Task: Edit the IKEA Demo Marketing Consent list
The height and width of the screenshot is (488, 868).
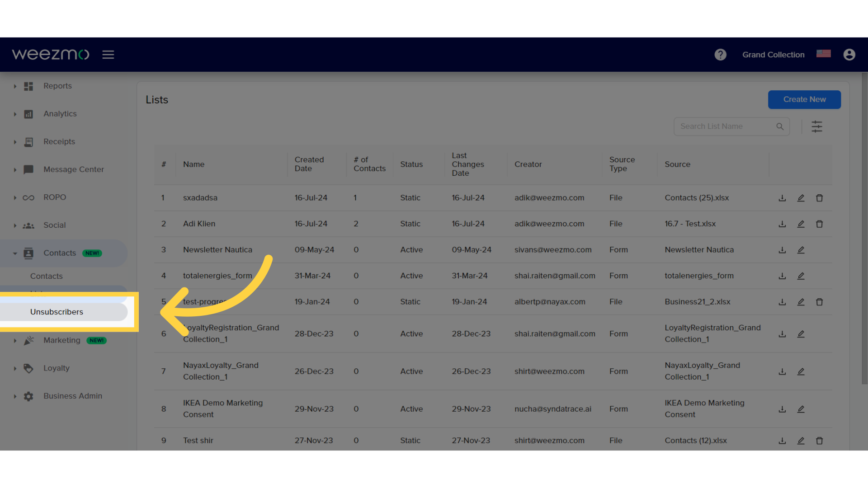Action: coord(801,409)
